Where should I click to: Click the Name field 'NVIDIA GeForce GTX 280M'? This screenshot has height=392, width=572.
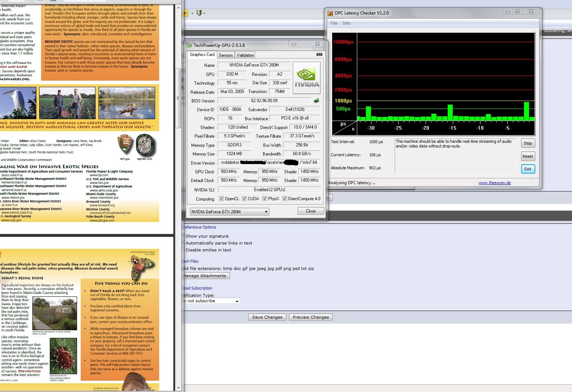tap(254, 65)
